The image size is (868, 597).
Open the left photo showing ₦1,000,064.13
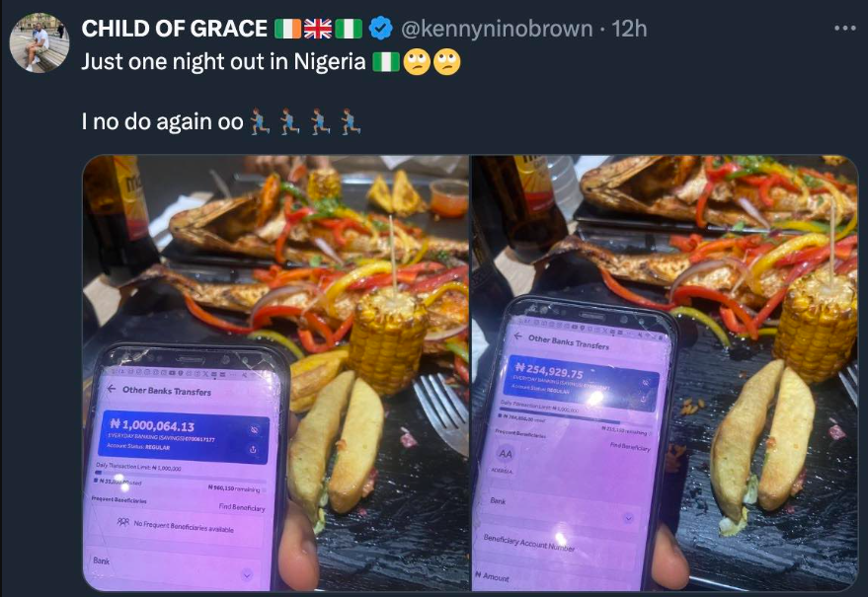click(x=276, y=373)
